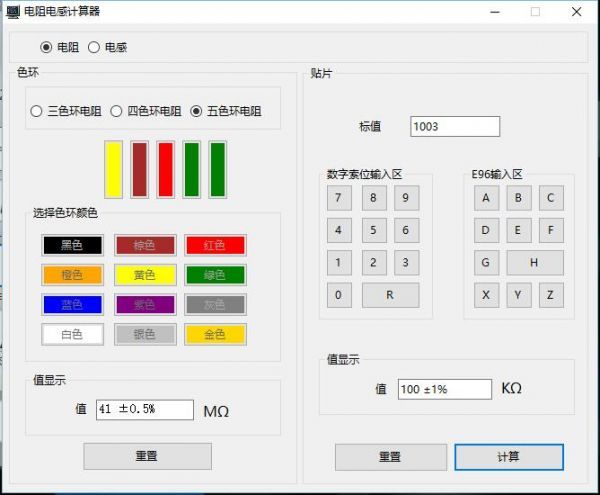The width and height of the screenshot is (600, 495).
Task: Click the app icon in the title bar
Action: click(x=12, y=12)
